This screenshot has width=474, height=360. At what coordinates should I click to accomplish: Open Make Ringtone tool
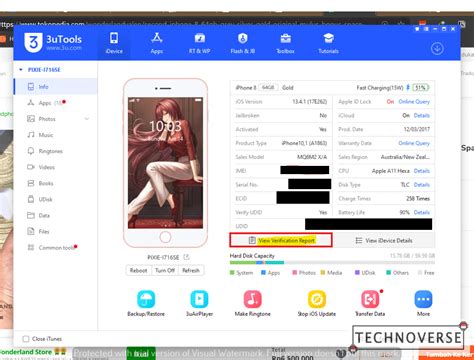[253, 303]
